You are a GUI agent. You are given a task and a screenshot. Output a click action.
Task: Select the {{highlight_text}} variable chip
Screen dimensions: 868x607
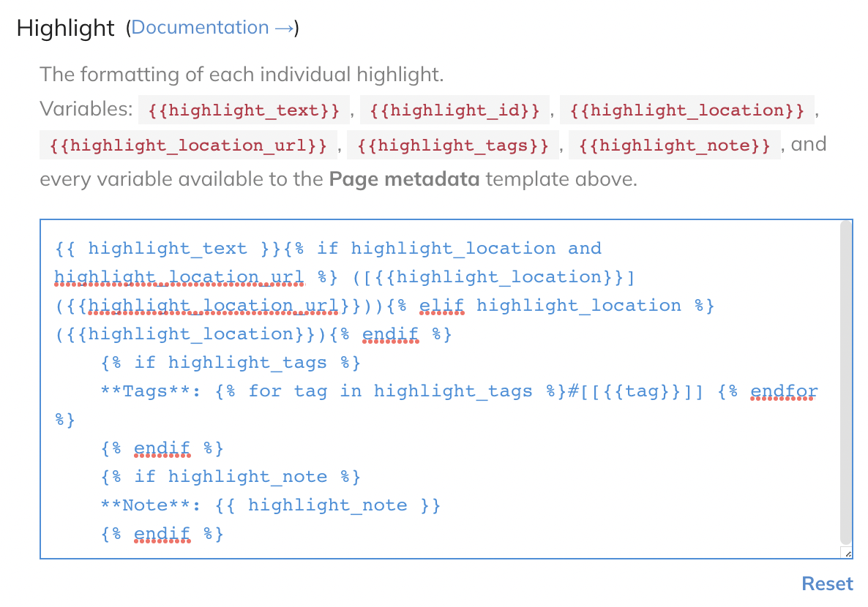[244, 110]
